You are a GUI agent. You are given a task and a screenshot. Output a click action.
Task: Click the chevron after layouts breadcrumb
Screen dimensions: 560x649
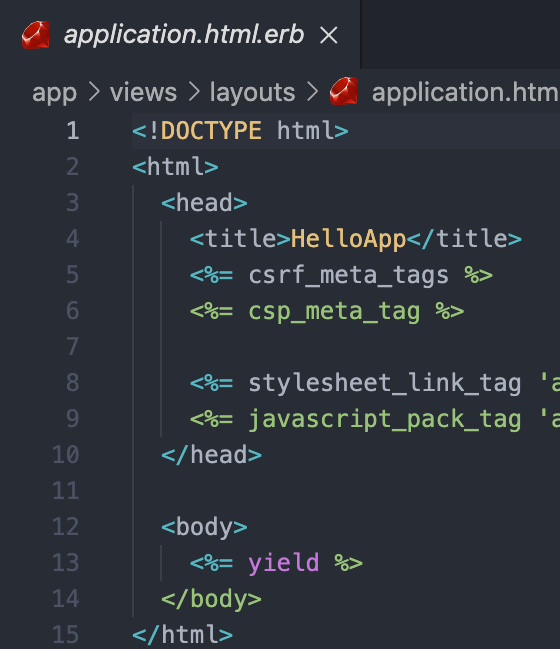[x=313, y=92]
